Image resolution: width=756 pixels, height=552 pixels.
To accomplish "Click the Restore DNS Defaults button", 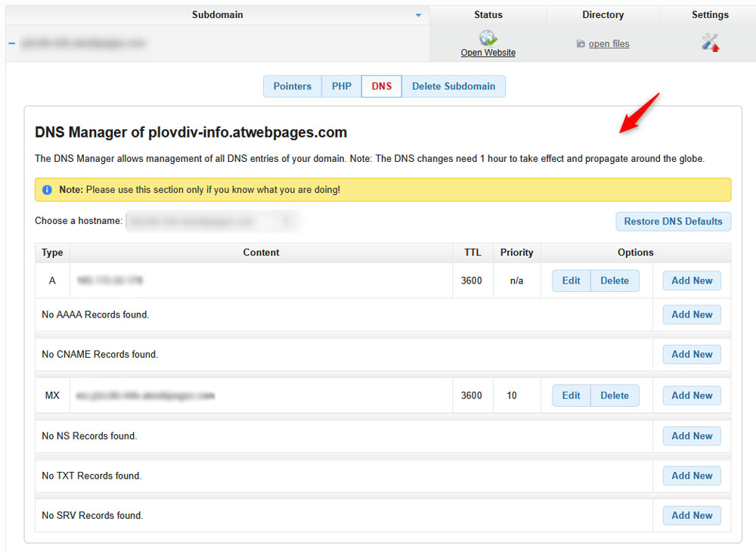I will (673, 222).
